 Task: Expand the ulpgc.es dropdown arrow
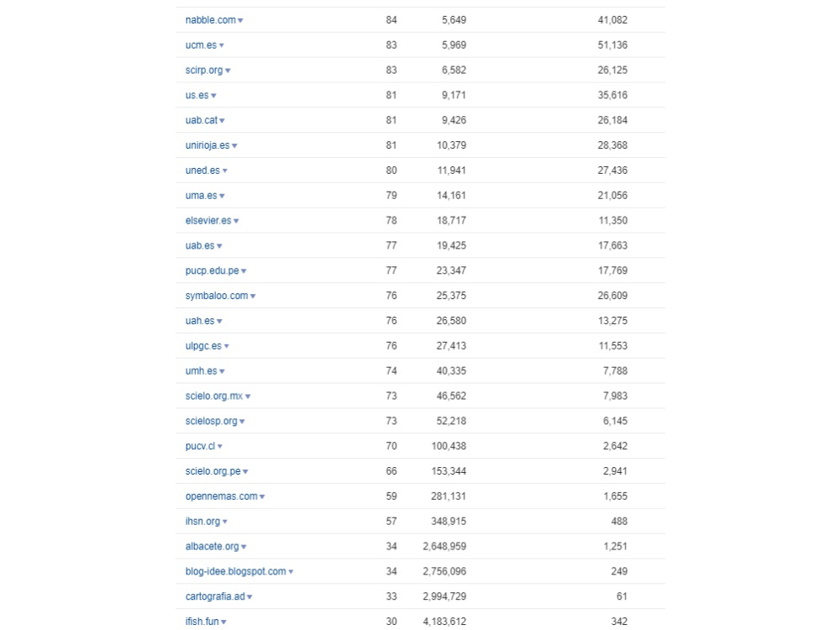pyautogui.click(x=227, y=347)
